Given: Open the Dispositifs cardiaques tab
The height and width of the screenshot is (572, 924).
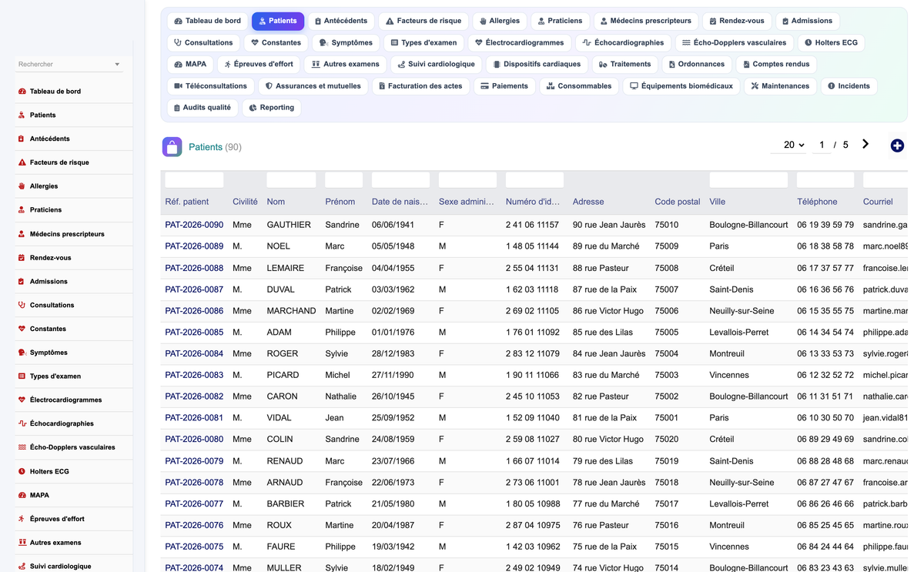Looking at the screenshot, I should pos(536,65).
